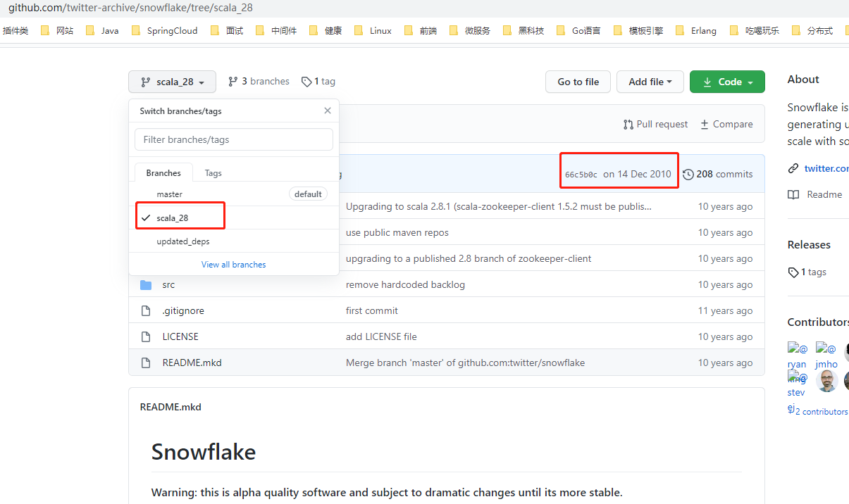The width and height of the screenshot is (849, 504).
Task: Click the link chain icon in About
Action: (793, 168)
